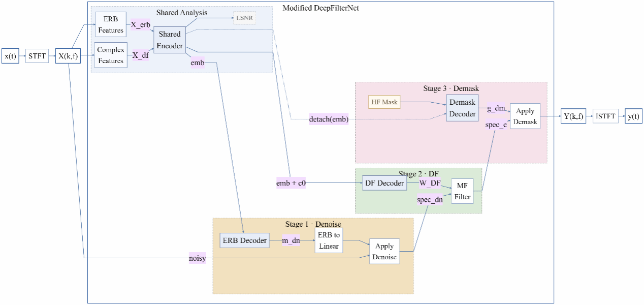This screenshot has width=644, height=305.
Task: Click the y(t) output node
Action: point(633,116)
